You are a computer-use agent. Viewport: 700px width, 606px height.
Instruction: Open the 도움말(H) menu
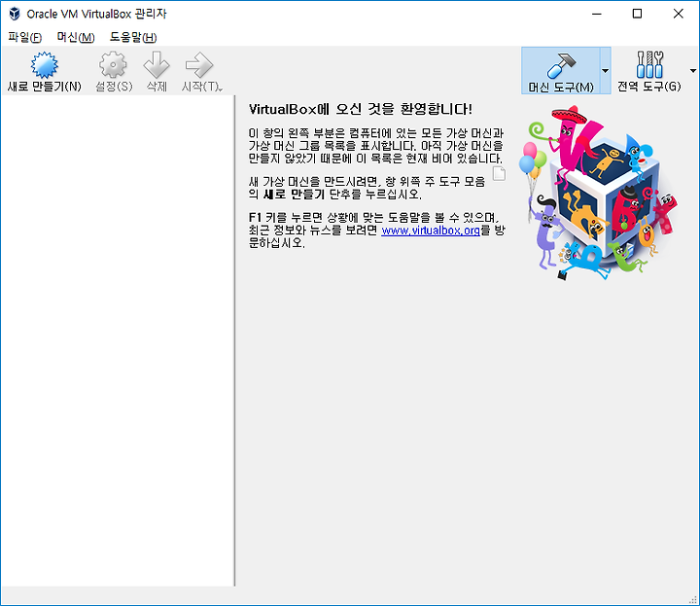tap(133, 37)
